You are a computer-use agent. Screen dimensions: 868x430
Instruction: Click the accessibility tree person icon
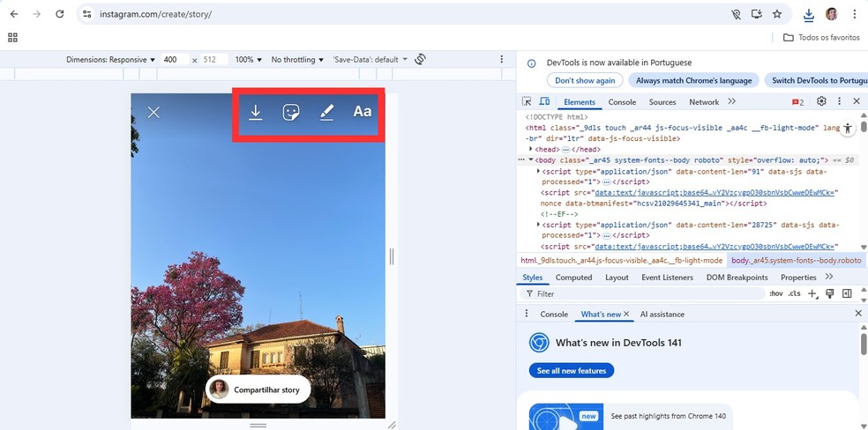click(x=848, y=129)
